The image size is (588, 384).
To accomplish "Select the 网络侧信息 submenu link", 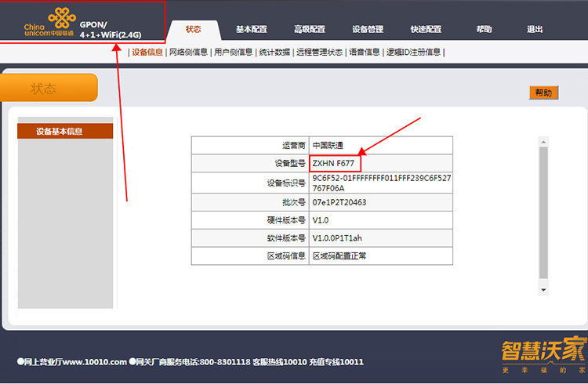I will pos(188,53).
